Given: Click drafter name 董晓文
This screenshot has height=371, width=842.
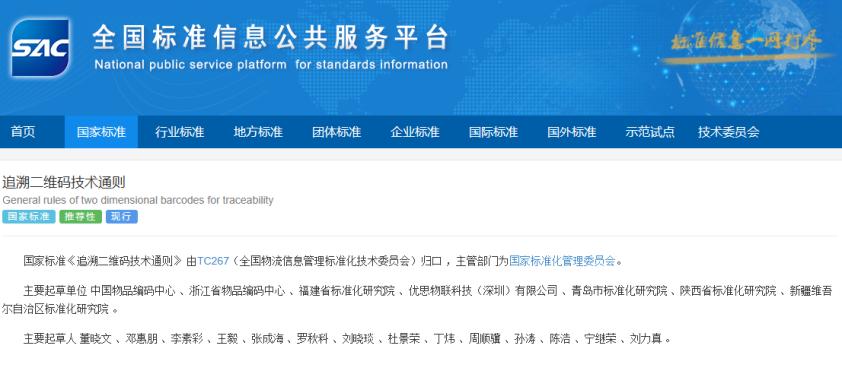Looking at the screenshot, I should coord(96,339).
